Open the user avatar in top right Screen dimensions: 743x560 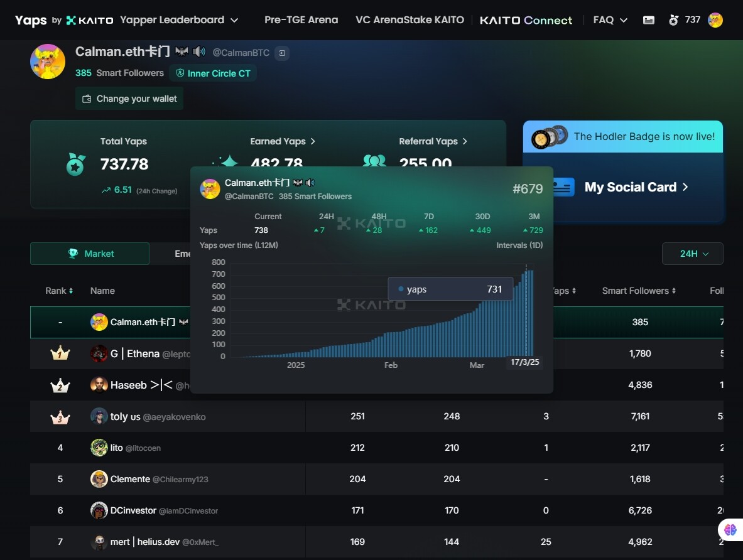(715, 20)
